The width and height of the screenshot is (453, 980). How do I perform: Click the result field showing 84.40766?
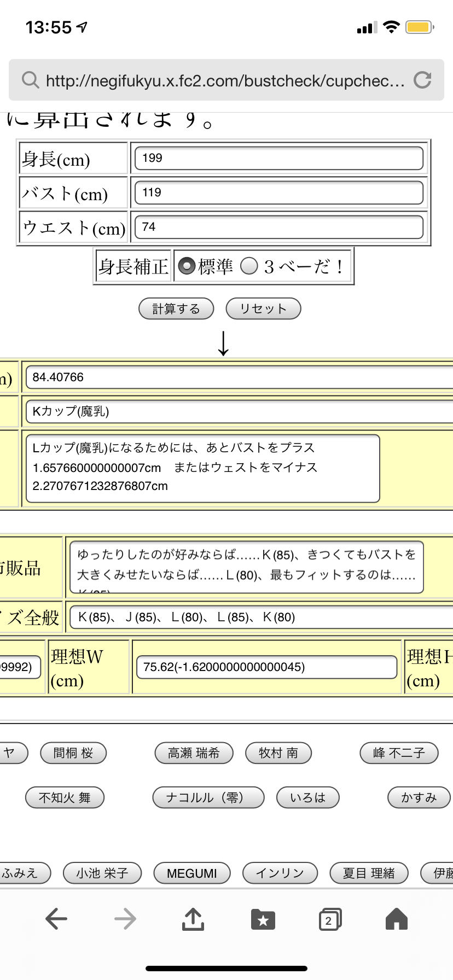(240, 377)
